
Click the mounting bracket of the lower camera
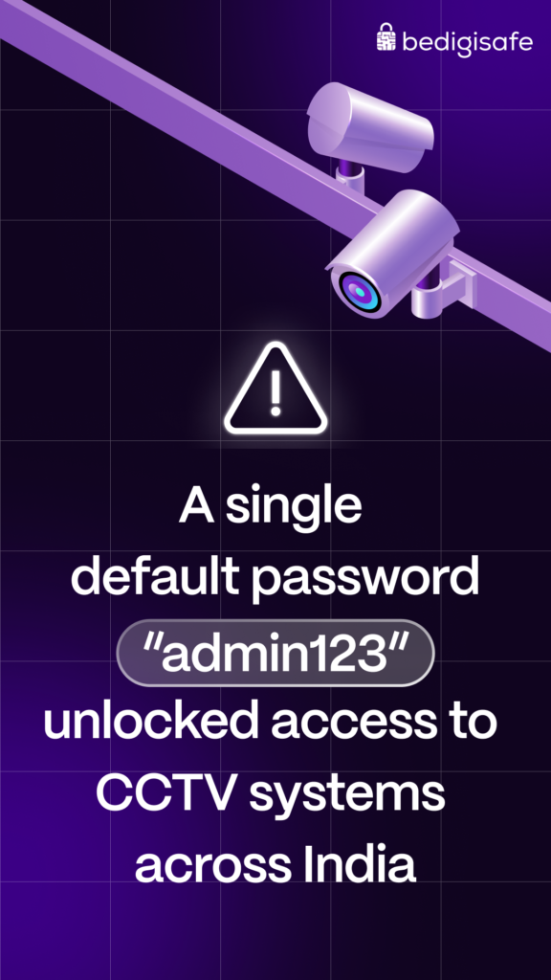click(x=441, y=287)
